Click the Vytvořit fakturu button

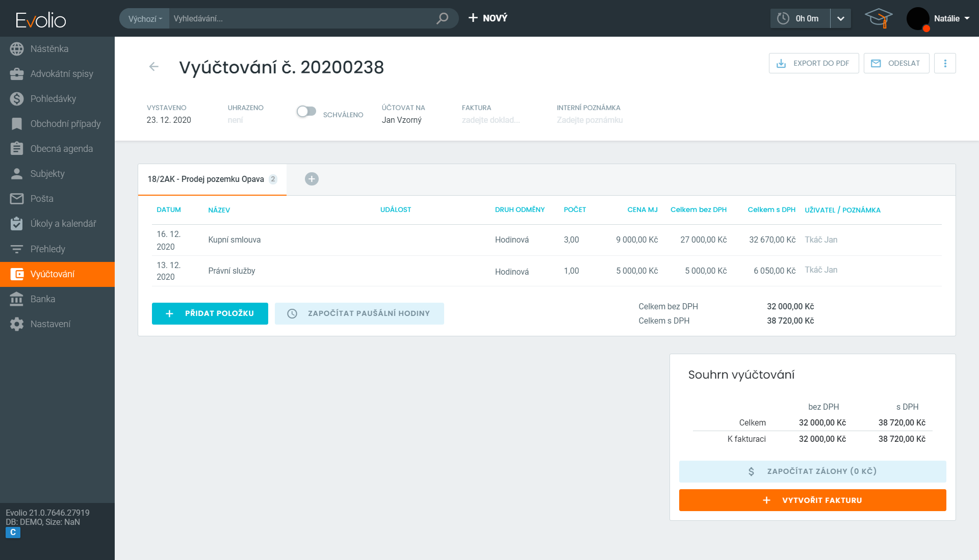click(812, 500)
